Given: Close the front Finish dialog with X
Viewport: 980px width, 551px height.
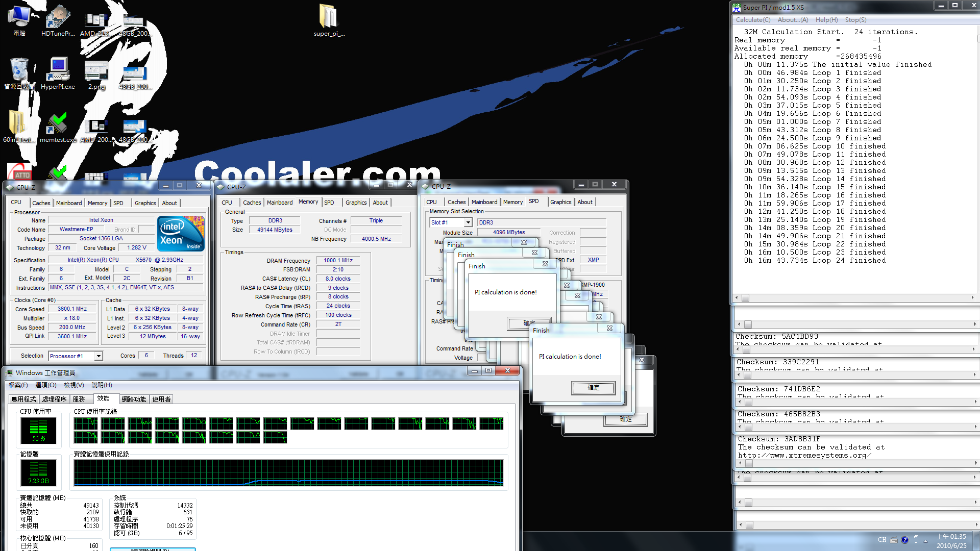Looking at the screenshot, I should coord(609,329).
